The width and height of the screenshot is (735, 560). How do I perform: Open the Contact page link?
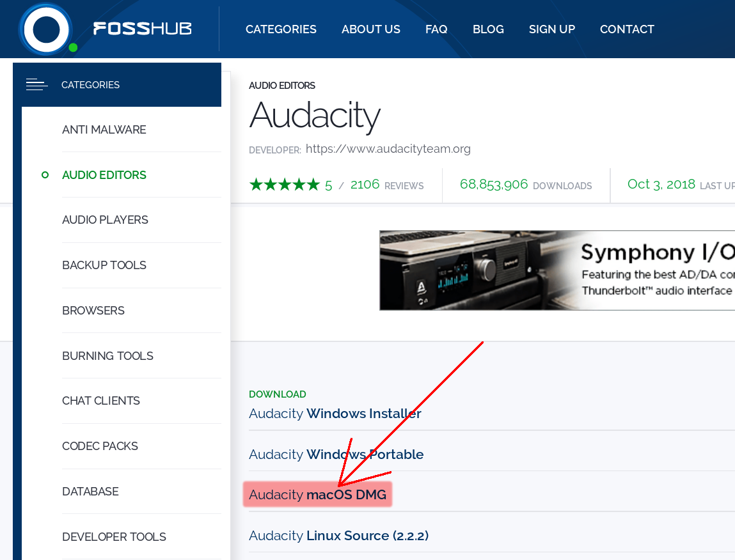click(627, 29)
